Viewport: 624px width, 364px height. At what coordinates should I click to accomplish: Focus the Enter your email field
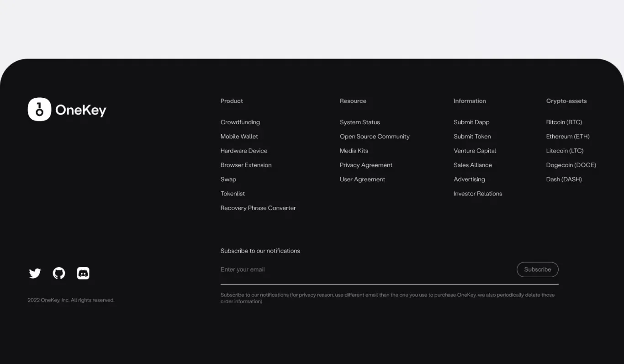pos(365,269)
